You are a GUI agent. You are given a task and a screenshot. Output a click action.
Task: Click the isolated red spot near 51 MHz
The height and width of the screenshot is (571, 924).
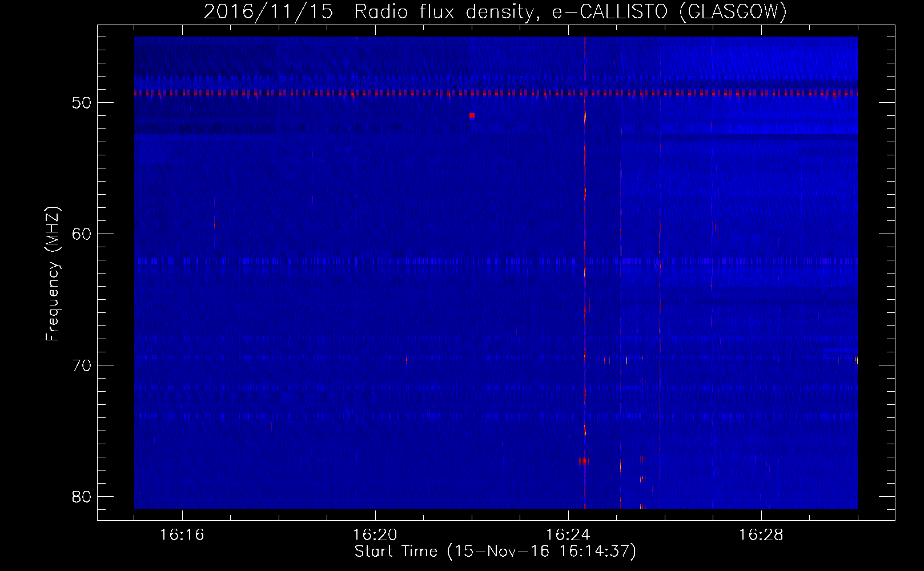point(472,115)
